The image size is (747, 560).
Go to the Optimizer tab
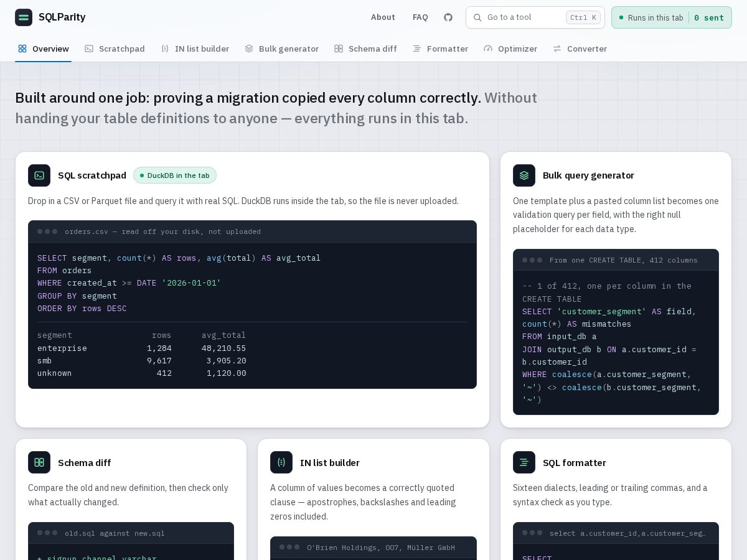pyautogui.click(x=510, y=49)
